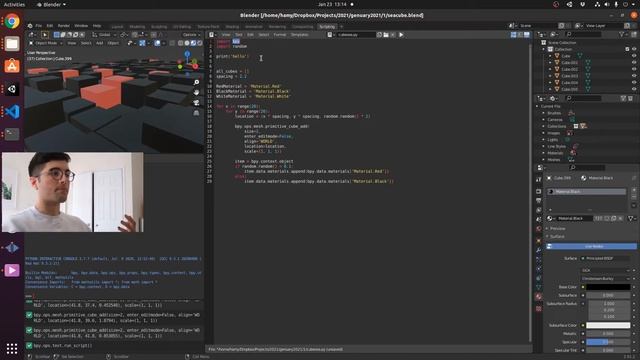Open the GGX distribution dropdown
The width and height of the screenshot is (640, 360).
[606, 270]
